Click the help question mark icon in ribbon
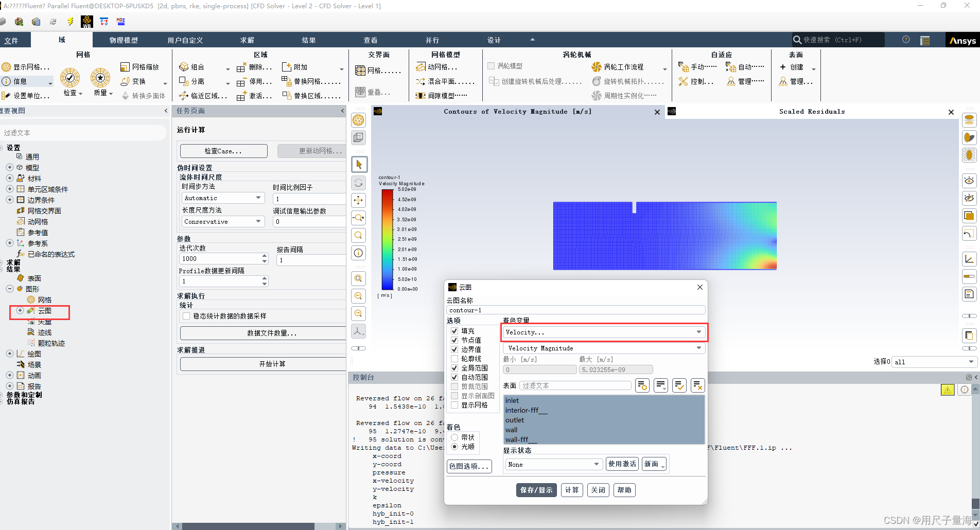980x530 pixels. [x=906, y=40]
